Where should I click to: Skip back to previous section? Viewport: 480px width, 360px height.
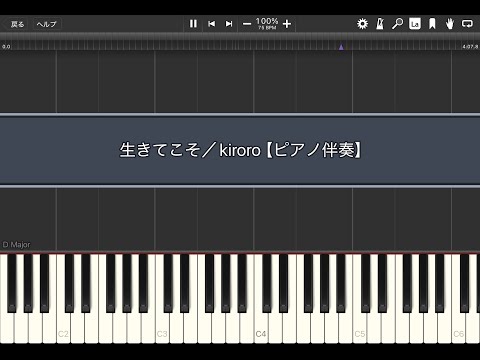pos(211,24)
